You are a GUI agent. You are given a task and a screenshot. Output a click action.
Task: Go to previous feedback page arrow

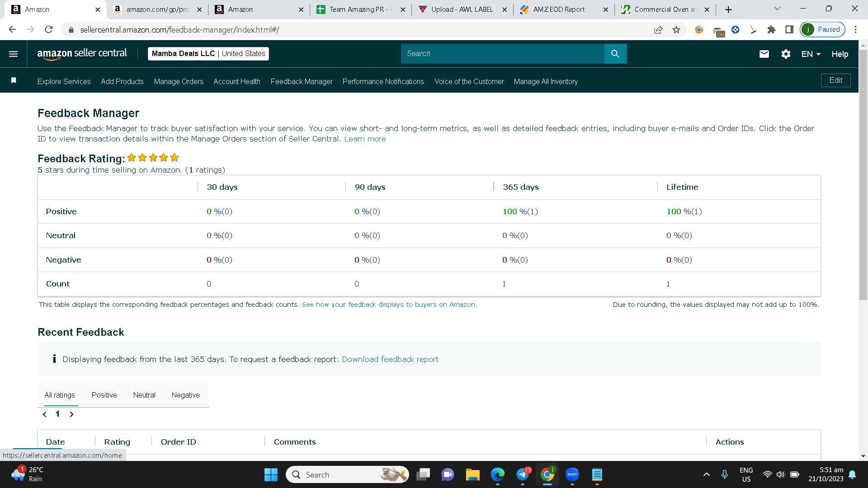coord(44,414)
